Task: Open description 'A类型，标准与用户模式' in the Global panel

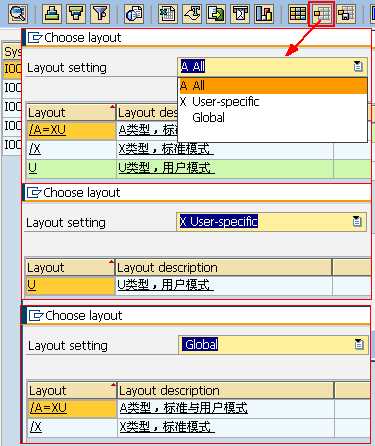Action: point(184,408)
